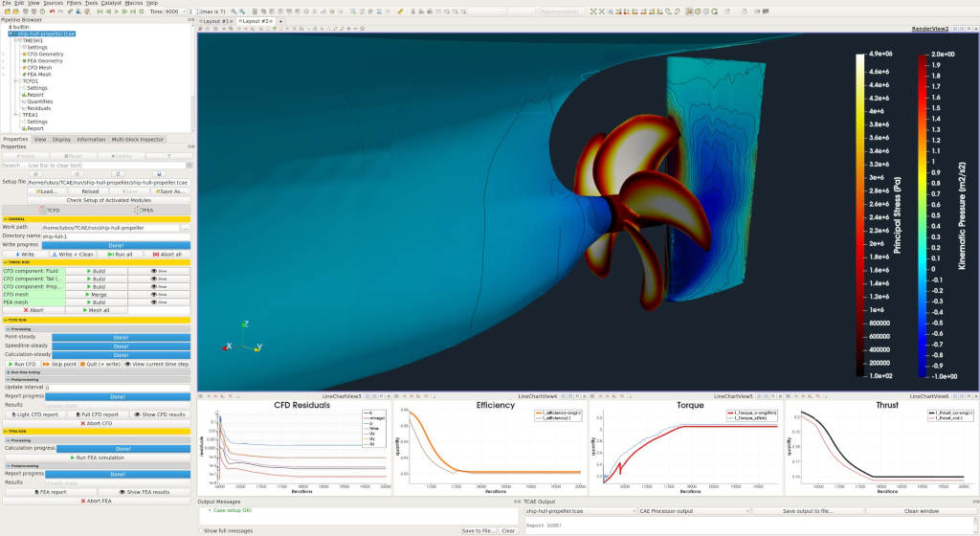Click the Reload button
The width and height of the screenshot is (980, 536).
pyautogui.click(x=90, y=191)
